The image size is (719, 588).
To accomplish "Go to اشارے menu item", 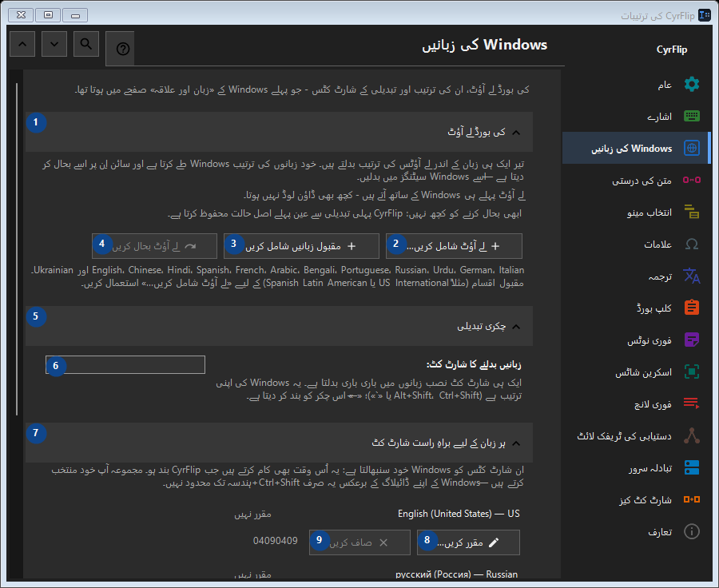I will pos(635,116).
